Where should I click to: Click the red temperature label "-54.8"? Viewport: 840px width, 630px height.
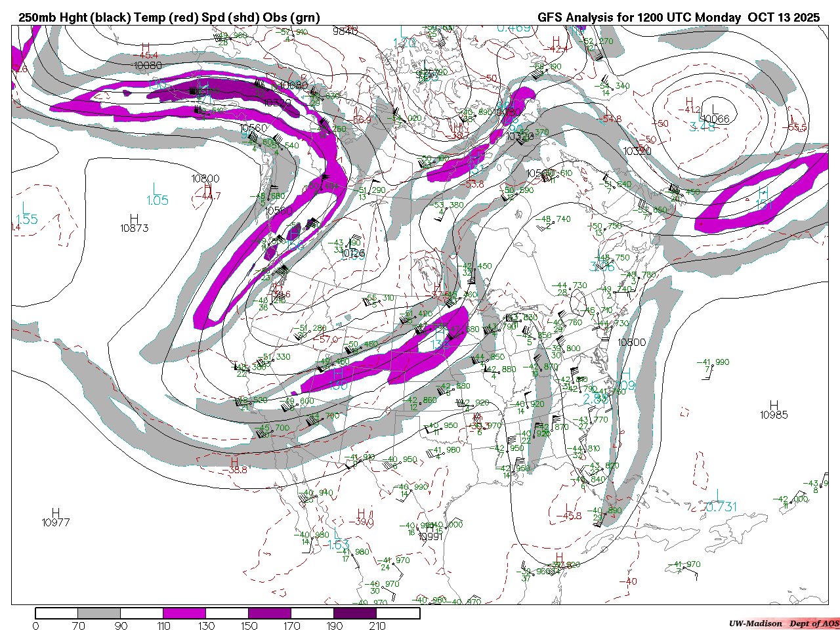point(609,119)
